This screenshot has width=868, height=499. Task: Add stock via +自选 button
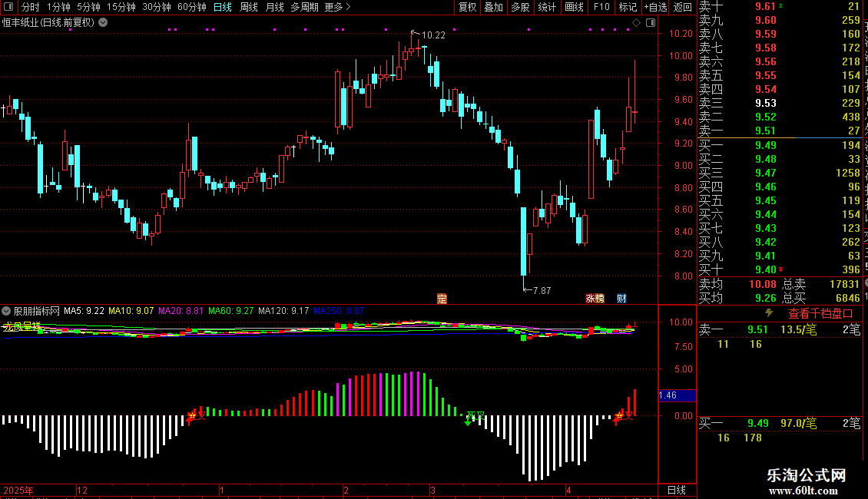click(x=655, y=7)
